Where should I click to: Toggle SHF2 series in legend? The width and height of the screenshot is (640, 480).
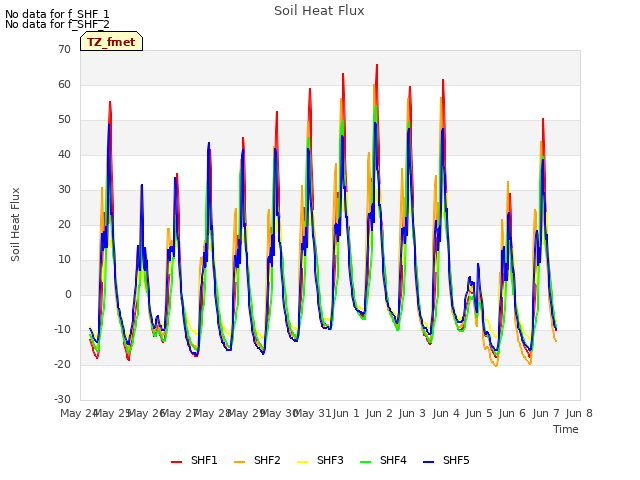(x=257, y=460)
